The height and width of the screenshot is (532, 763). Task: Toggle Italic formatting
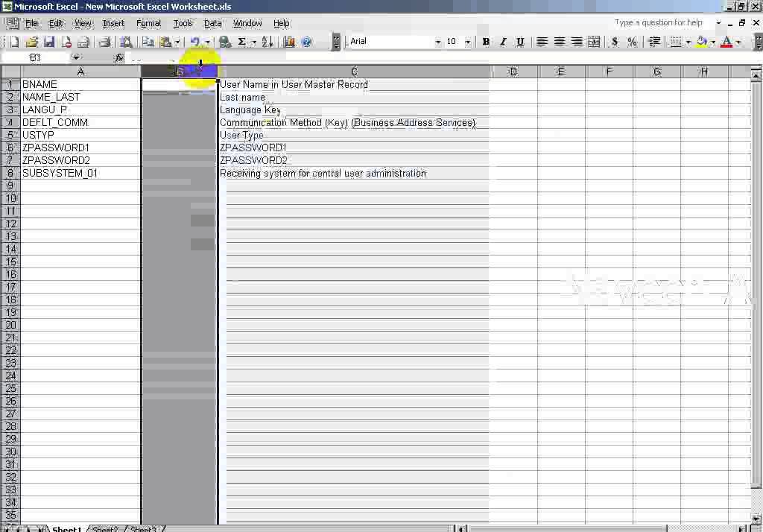point(503,42)
